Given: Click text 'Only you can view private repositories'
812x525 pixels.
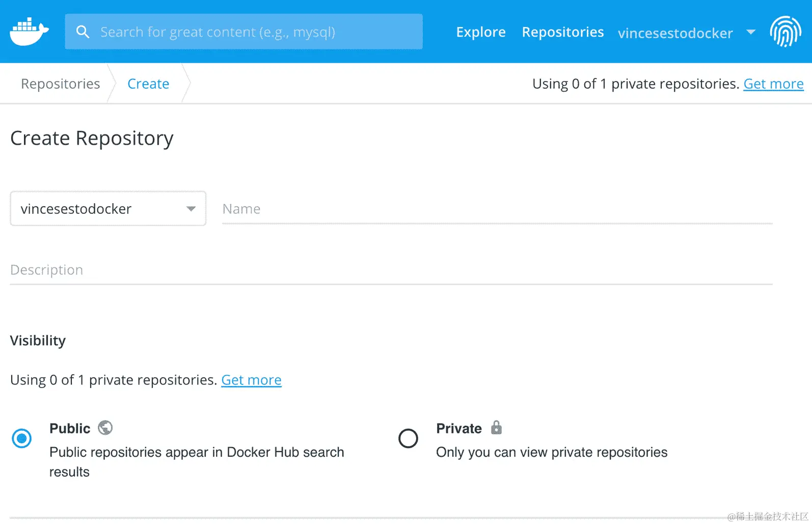Looking at the screenshot, I should pos(552,452).
